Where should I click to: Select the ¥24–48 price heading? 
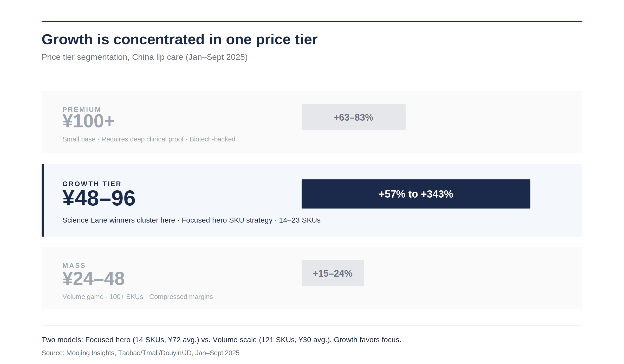click(94, 279)
